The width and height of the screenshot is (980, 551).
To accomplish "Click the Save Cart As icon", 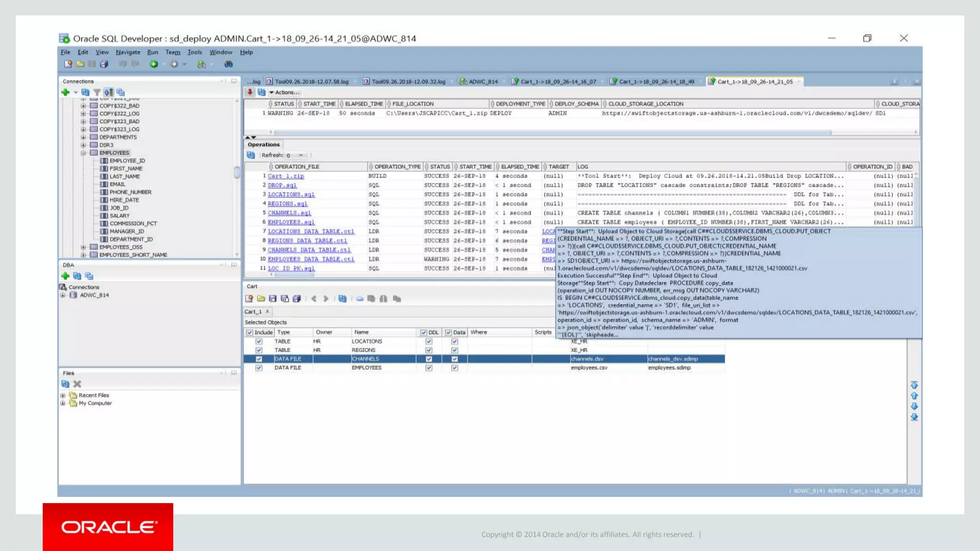I will click(x=285, y=298).
